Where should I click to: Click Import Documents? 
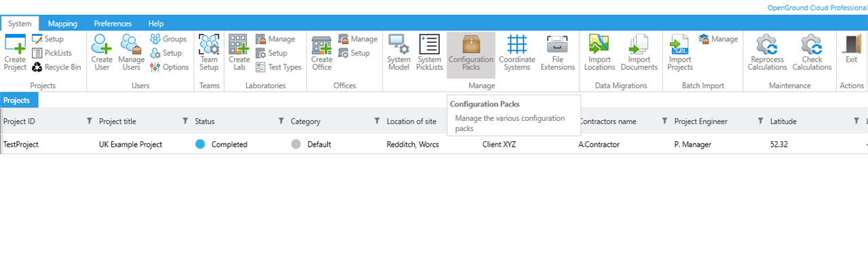click(x=639, y=52)
